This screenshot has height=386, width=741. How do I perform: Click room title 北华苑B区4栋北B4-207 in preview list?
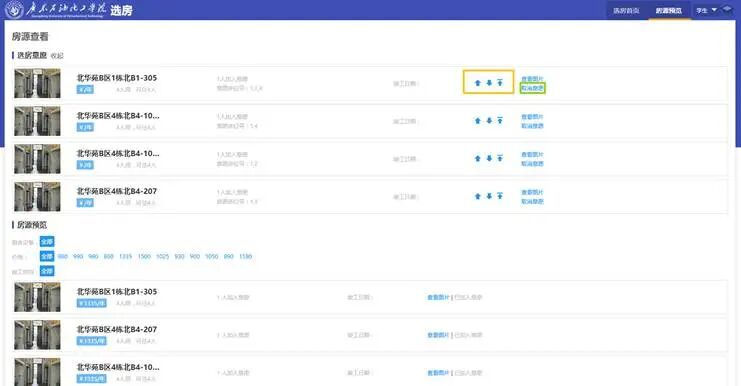(117, 330)
